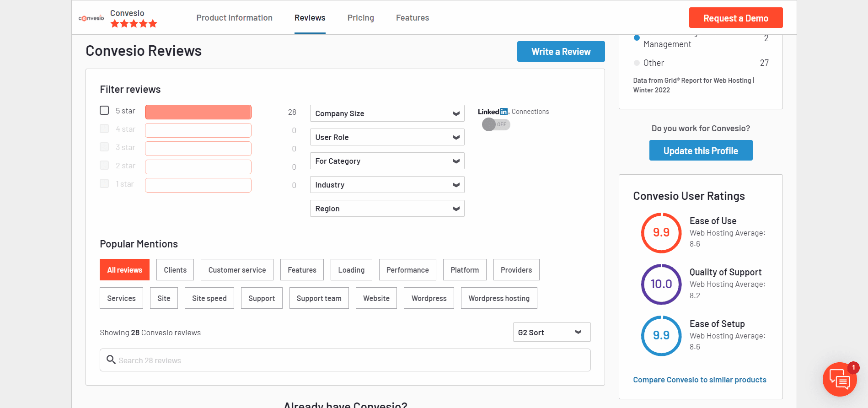Click the Other category legend entry

click(x=654, y=63)
